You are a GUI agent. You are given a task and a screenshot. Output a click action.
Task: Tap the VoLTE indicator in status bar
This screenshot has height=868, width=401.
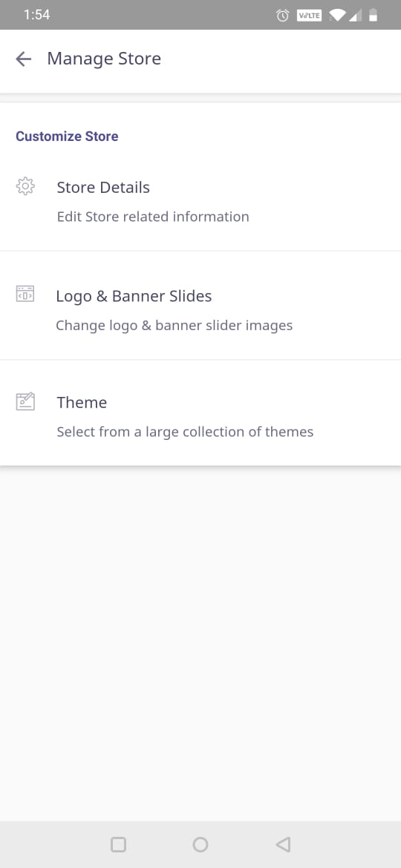click(x=309, y=16)
